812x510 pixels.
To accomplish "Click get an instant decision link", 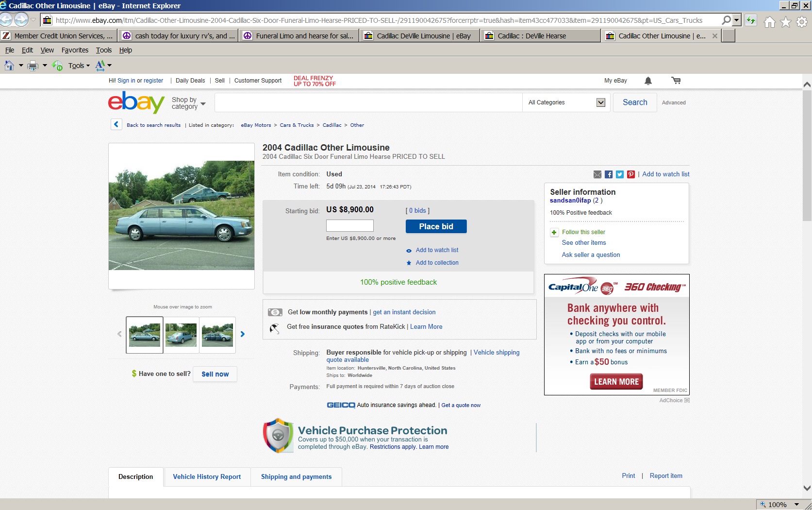I will pos(404,312).
